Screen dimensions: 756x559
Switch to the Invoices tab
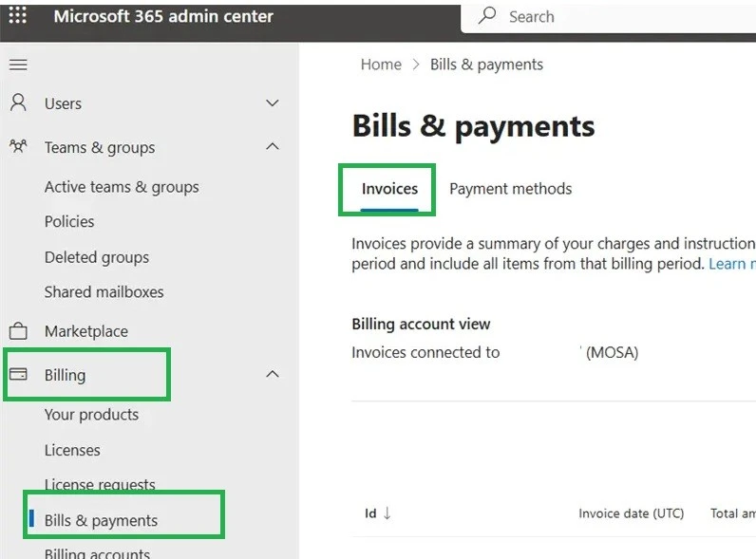(389, 189)
